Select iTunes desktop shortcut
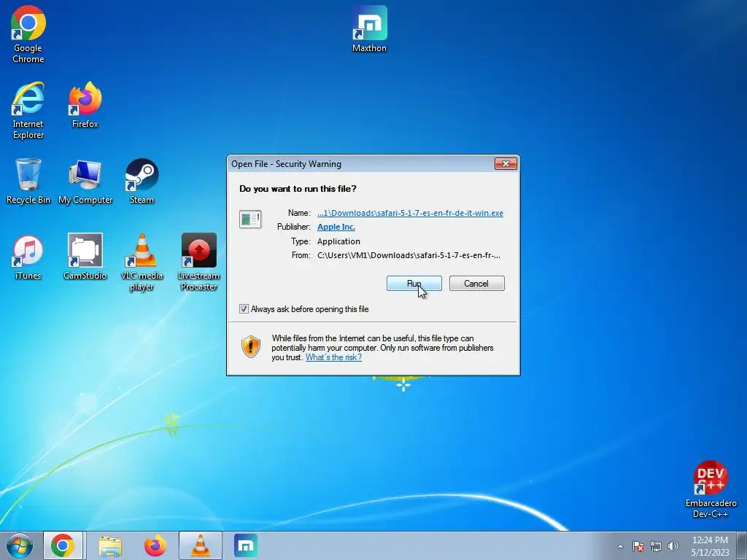 [28, 257]
